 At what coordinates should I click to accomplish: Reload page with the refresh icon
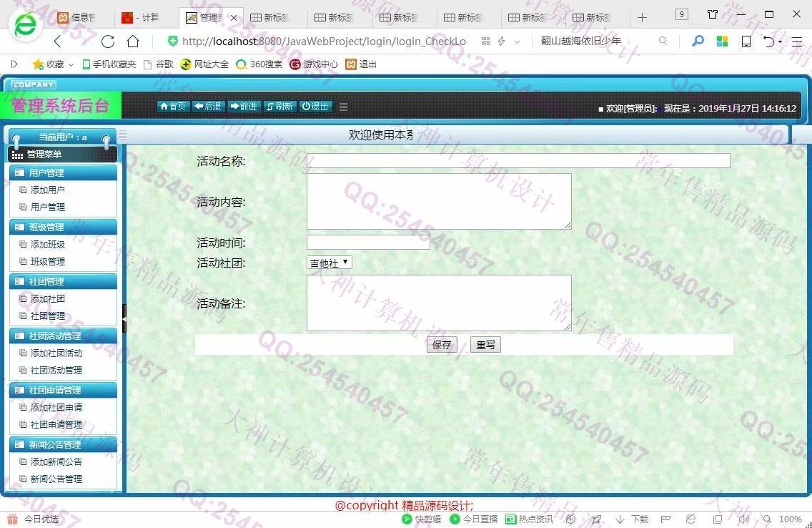(108, 41)
